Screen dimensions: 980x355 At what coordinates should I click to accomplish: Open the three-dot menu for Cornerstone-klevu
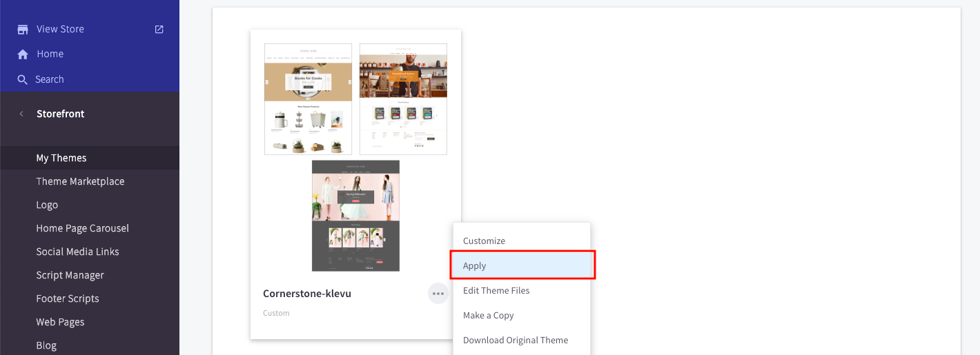(x=438, y=294)
